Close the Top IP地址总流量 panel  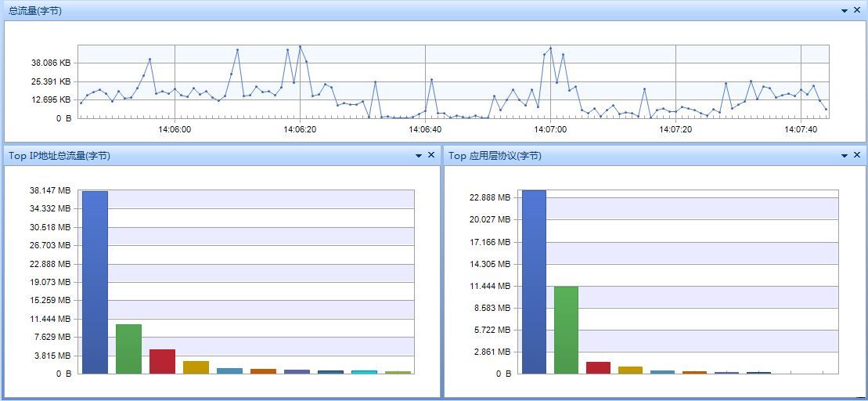430,156
